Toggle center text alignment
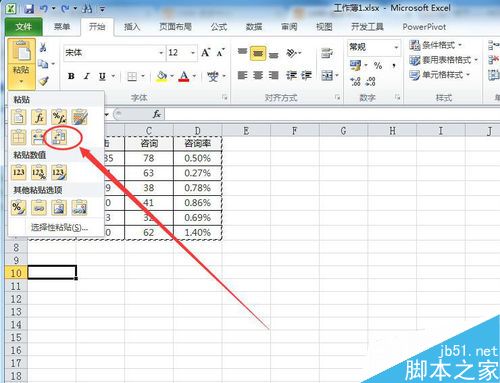This screenshot has height=383, width=500. pos(258,76)
